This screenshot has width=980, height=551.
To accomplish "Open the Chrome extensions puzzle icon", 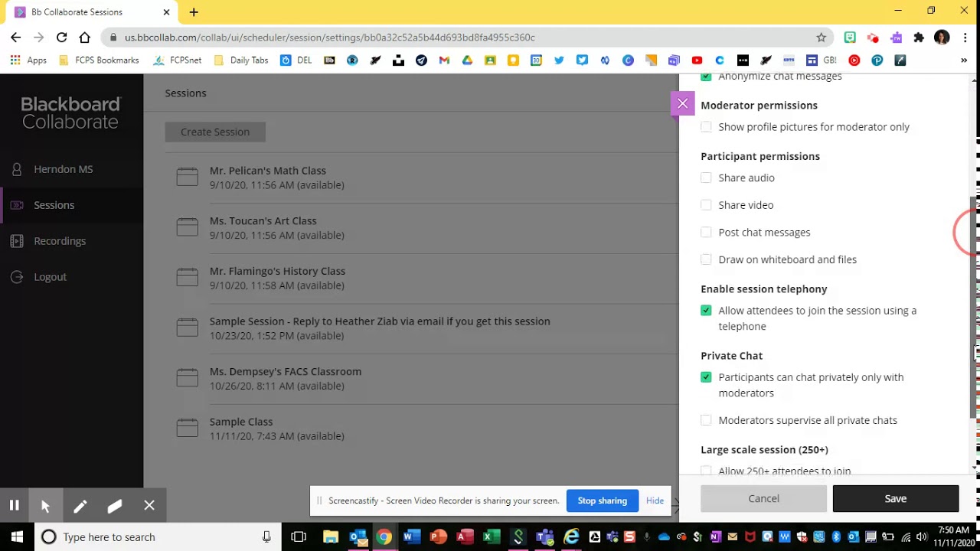I will pyautogui.click(x=919, y=37).
